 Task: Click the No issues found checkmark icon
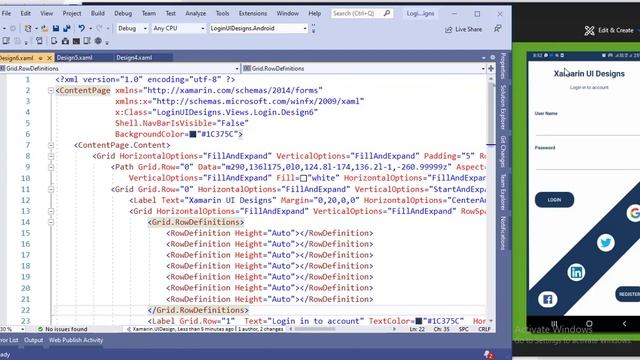40,329
